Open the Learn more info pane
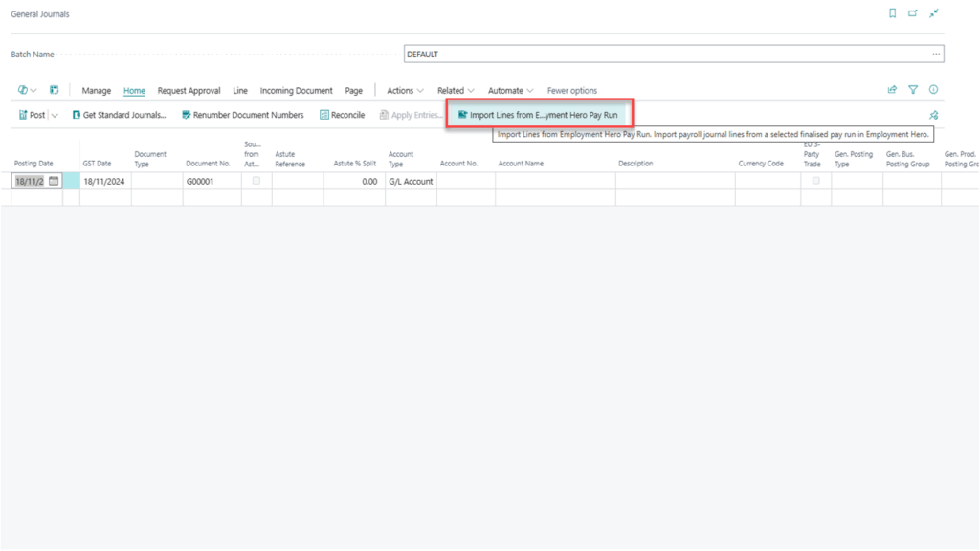Viewport: 980px width, 551px height. pyautogui.click(x=933, y=89)
